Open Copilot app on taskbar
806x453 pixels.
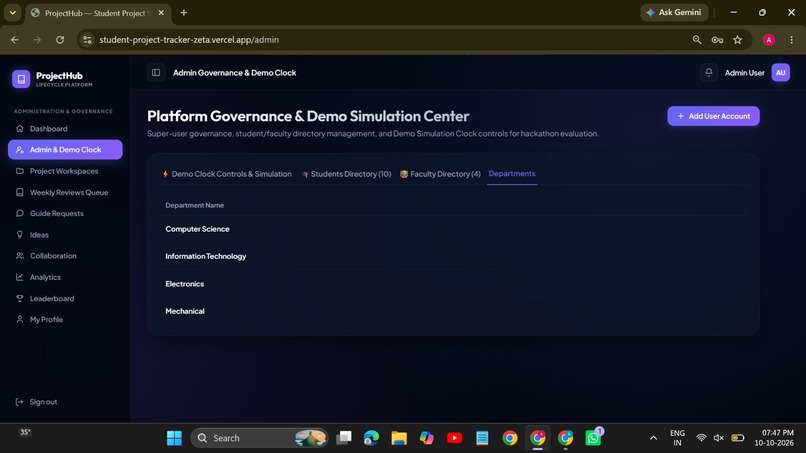click(x=427, y=438)
